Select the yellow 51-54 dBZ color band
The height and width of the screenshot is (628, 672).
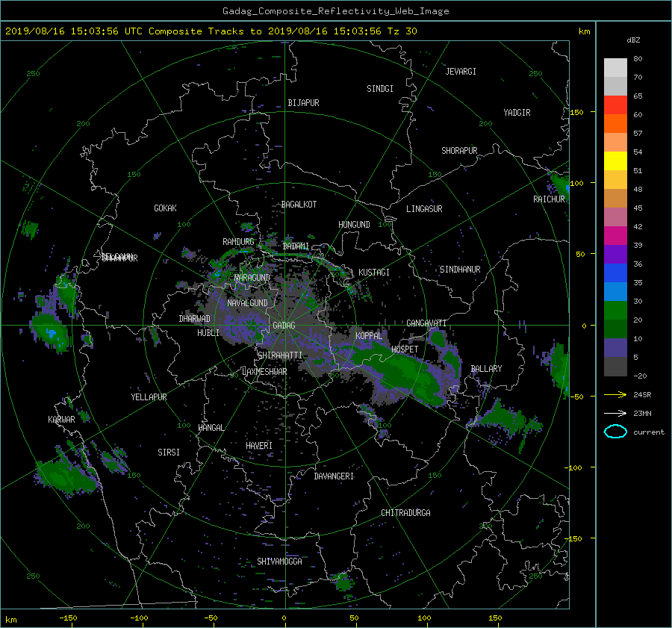pos(615,161)
